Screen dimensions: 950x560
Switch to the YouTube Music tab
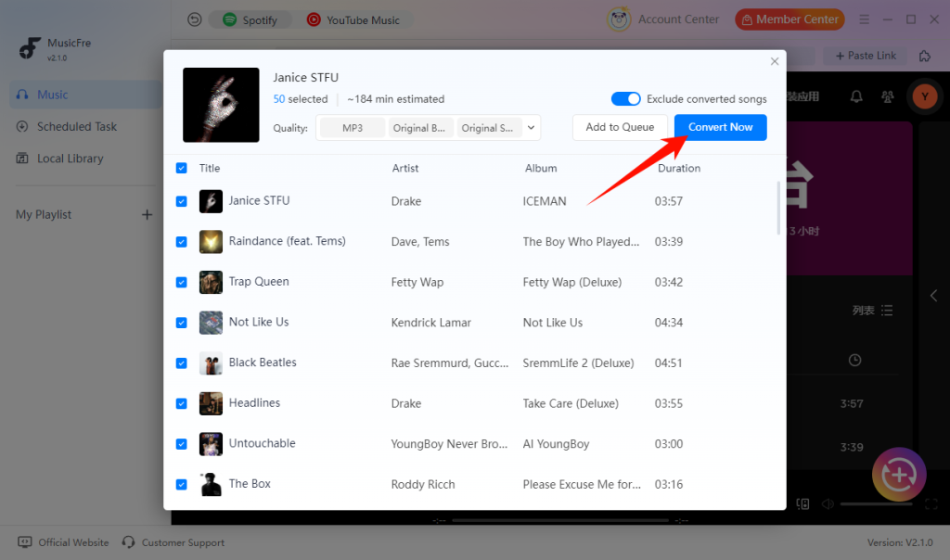353,20
